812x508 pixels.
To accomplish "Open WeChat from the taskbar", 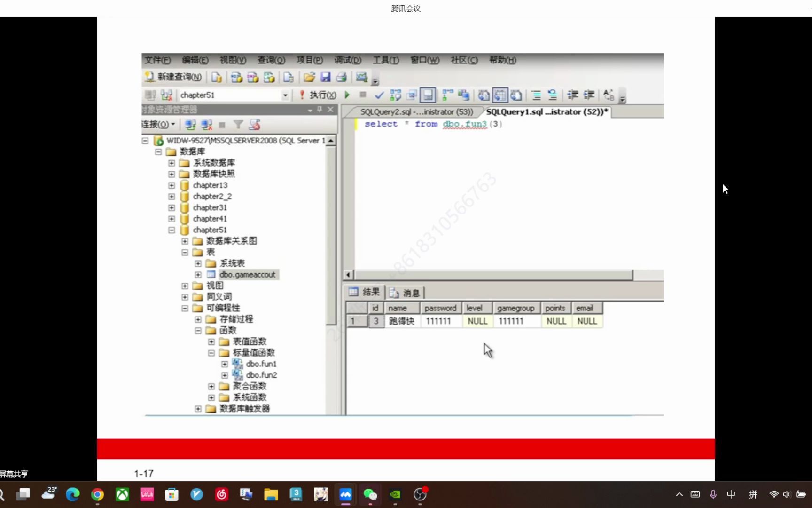I will point(370,494).
